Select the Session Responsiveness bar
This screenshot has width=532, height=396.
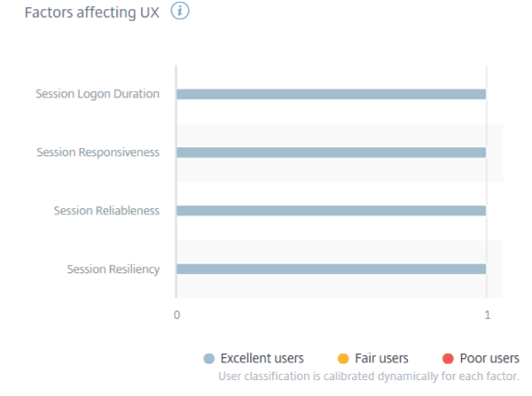(331, 152)
